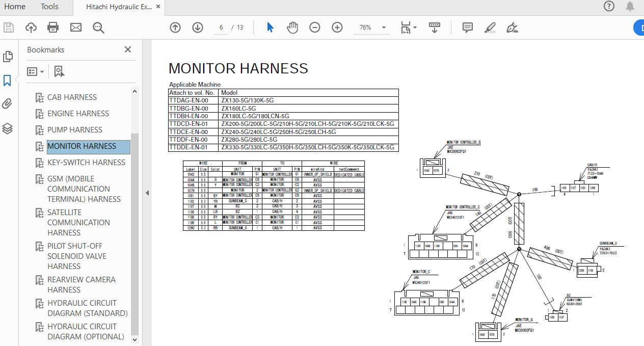
Task: Open the Page Thumbnails panel
Action: 8,57
